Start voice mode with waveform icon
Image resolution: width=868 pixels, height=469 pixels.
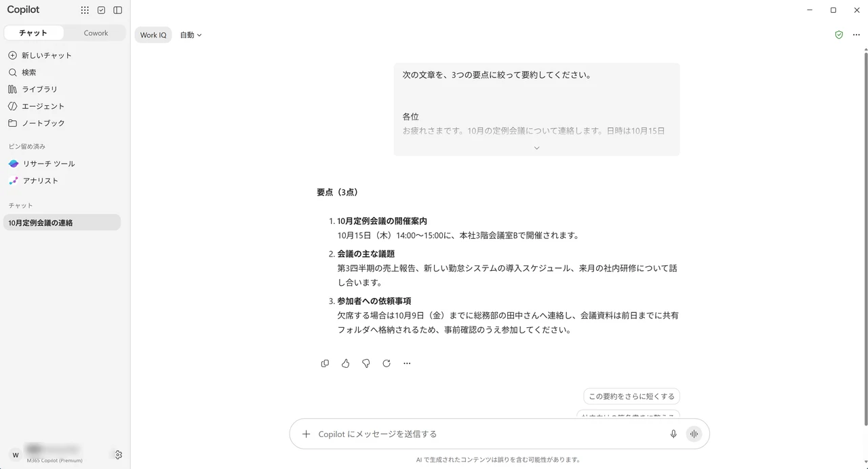[x=694, y=434]
